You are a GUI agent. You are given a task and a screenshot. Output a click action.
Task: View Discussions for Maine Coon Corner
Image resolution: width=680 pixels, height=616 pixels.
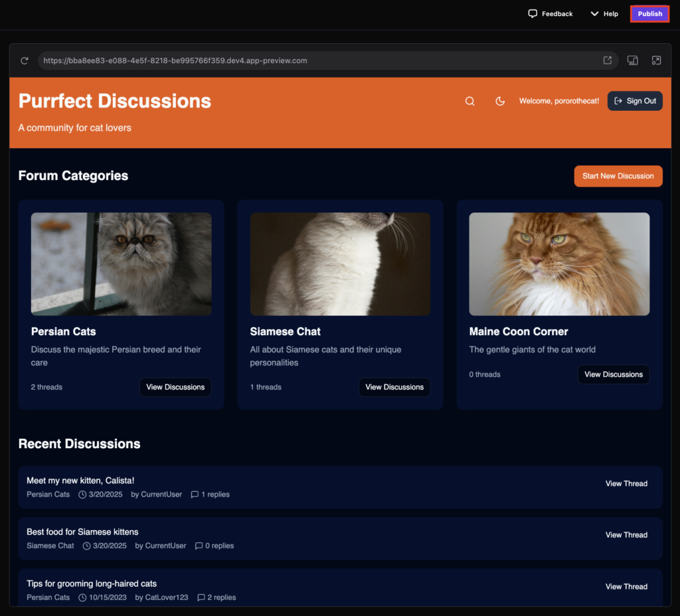tap(613, 374)
